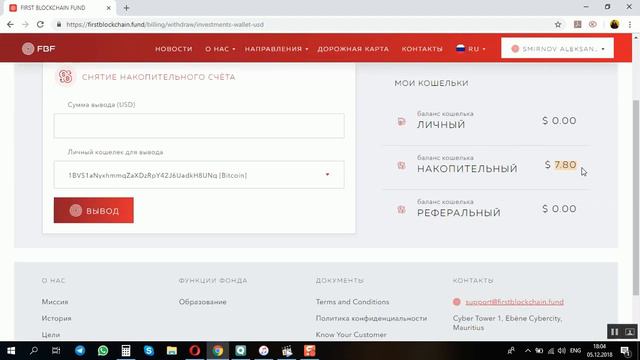640x360 pixels.
Task: Open Smirnov Aleksan user menu
Action: [557, 49]
